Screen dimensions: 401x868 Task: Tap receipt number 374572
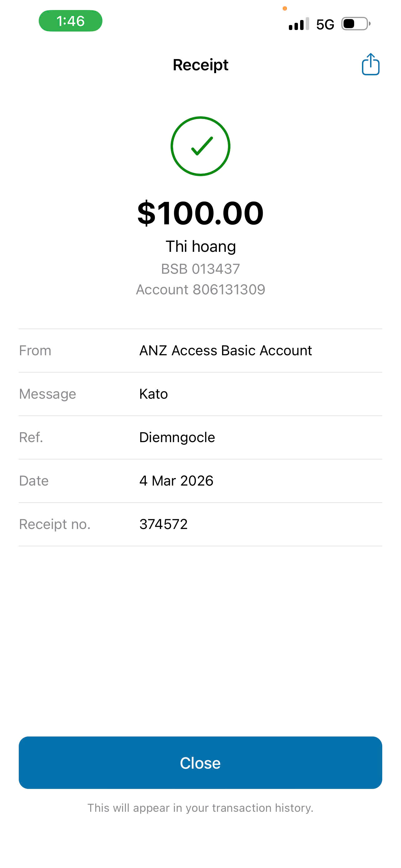pyautogui.click(x=163, y=524)
